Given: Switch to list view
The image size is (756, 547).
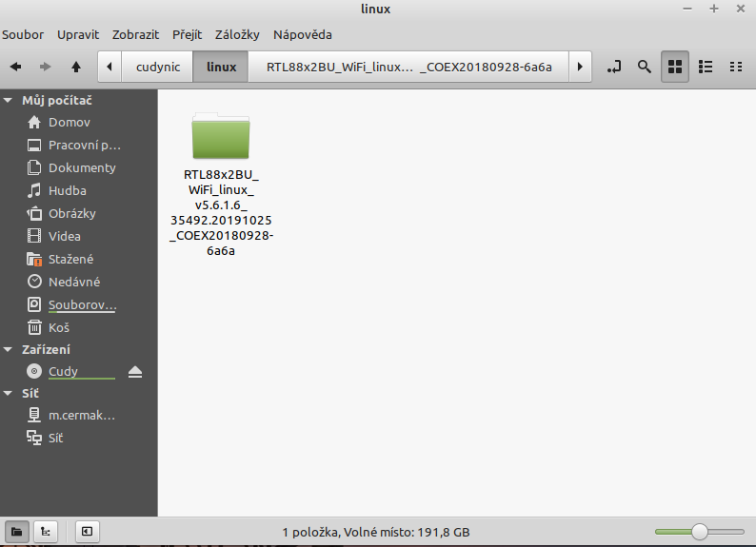Looking at the screenshot, I should [706, 67].
